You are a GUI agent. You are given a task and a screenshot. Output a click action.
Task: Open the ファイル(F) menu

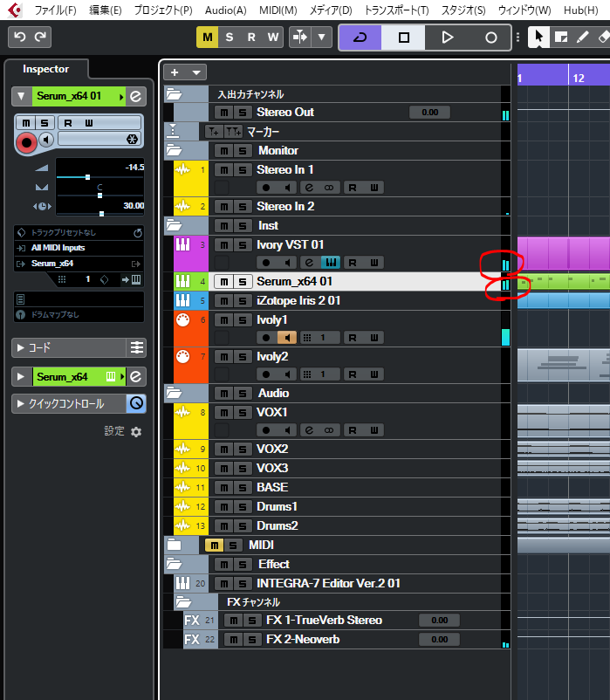click(55, 10)
